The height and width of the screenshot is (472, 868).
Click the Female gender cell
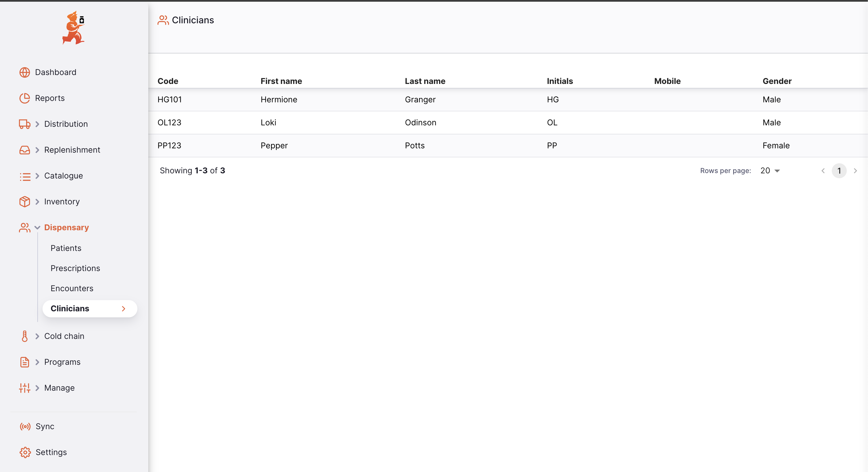pos(776,146)
